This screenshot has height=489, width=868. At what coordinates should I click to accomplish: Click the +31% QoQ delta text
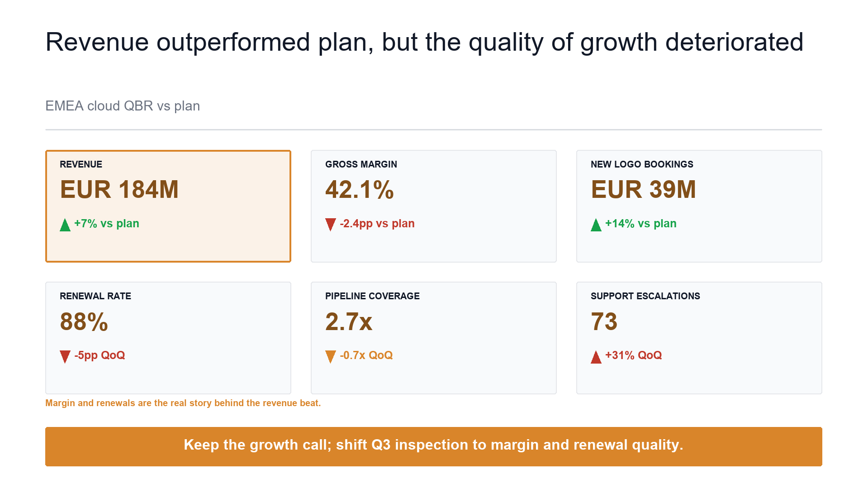pyautogui.click(x=634, y=355)
